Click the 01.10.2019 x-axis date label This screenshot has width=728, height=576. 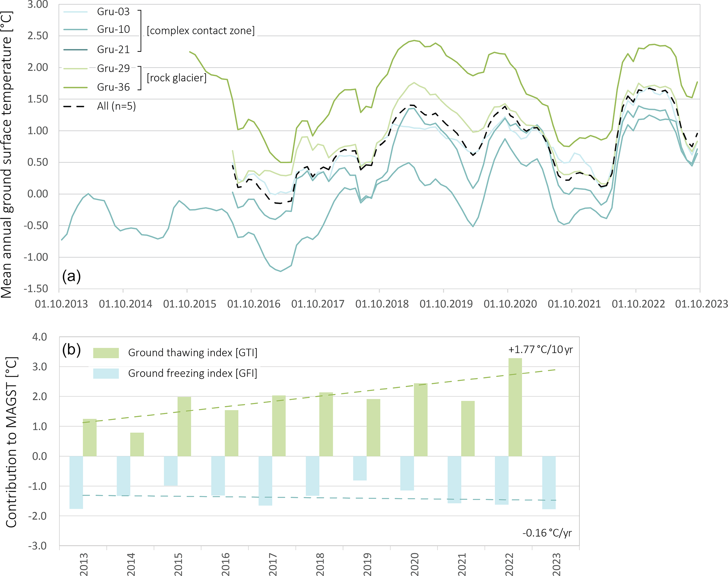click(x=446, y=304)
